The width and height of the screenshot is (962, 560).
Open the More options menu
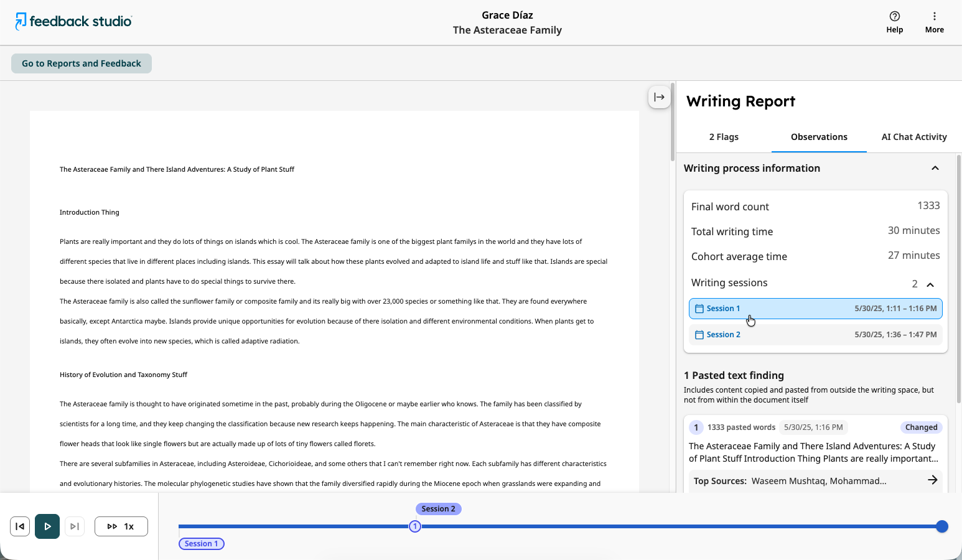click(x=934, y=22)
